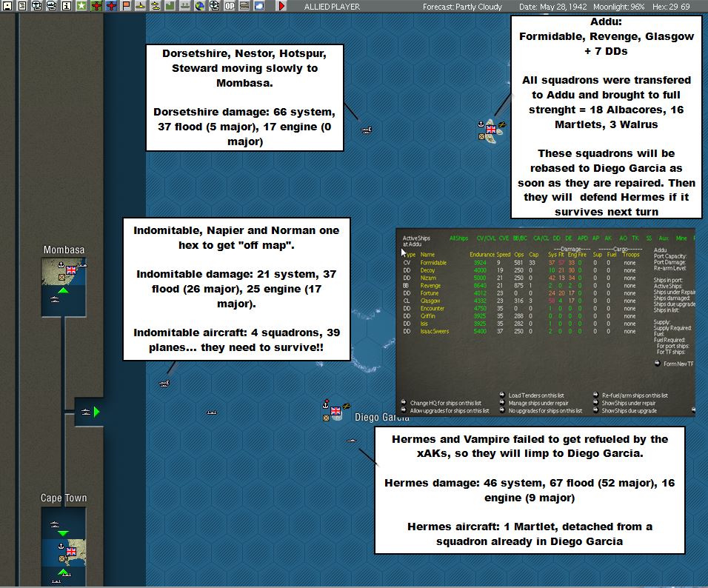Click the red end-turn arrow icon
The height and width of the screenshot is (588, 708).
281,6
